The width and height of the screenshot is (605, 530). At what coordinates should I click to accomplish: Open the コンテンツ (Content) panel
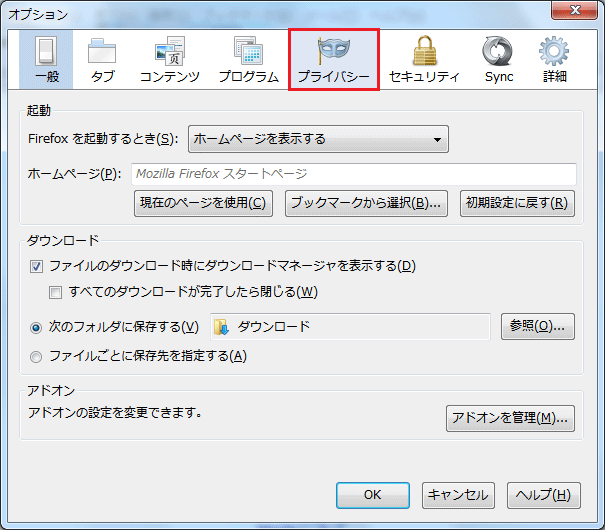click(x=169, y=60)
